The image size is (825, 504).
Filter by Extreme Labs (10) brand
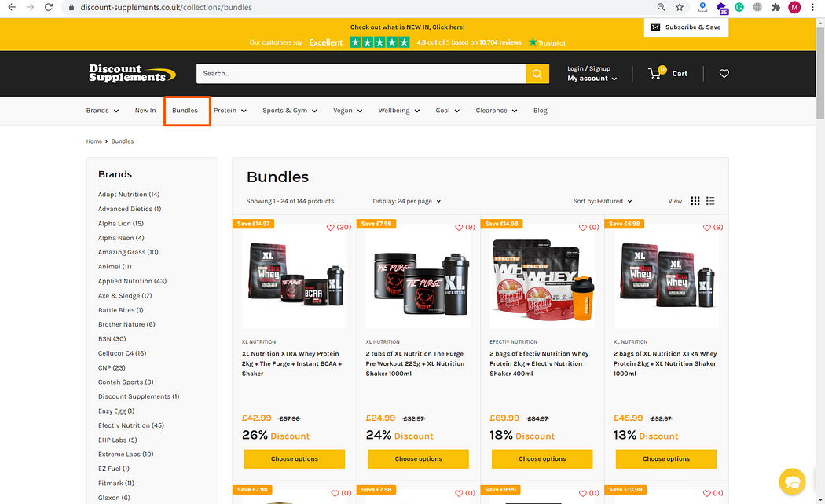[x=126, y=454]
